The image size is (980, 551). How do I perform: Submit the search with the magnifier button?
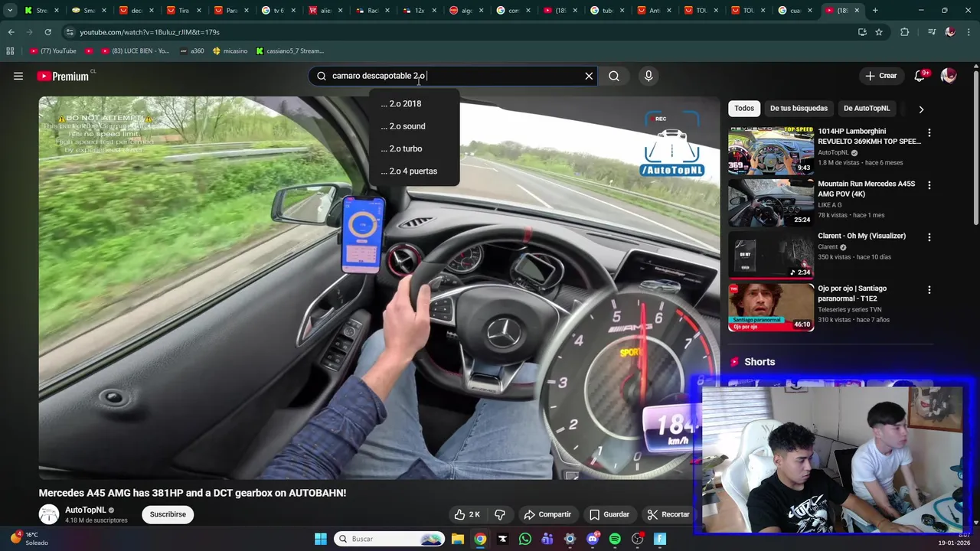614,76
